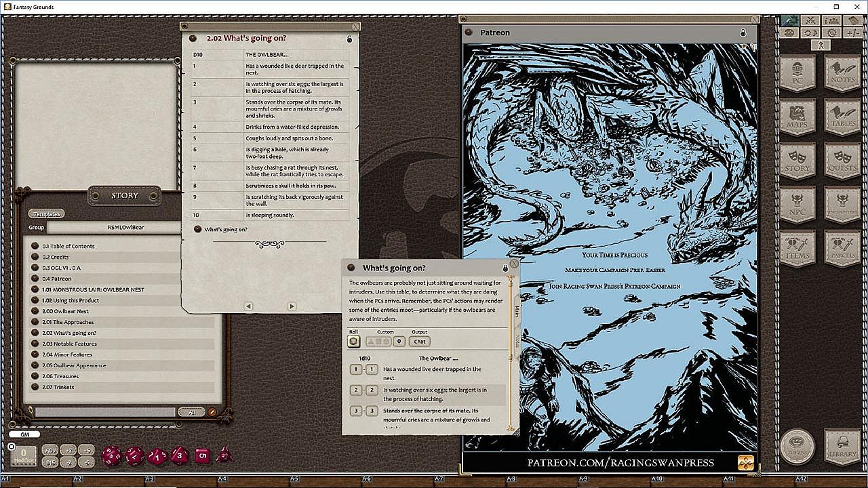Screen dimensions: 868x488
Task: Open the Tables sidebar button
Action: pyautogui.click(x=842, y=118)
